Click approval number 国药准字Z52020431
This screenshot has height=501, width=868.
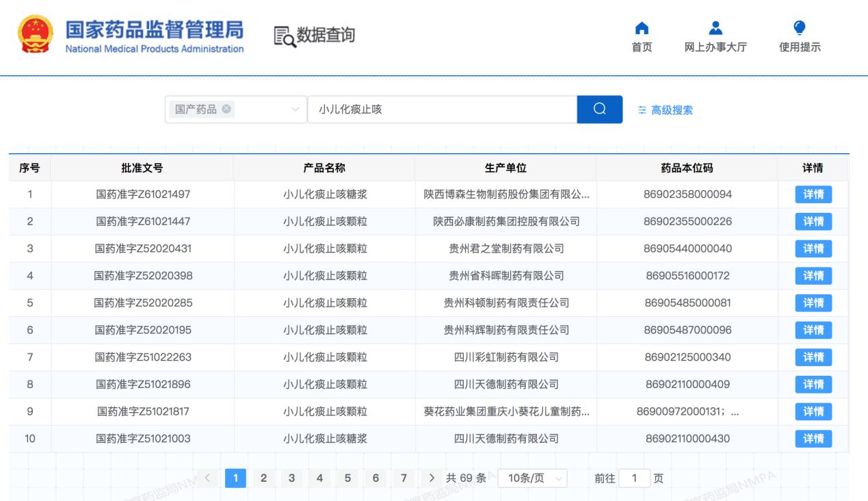click(x=143, y=248)
